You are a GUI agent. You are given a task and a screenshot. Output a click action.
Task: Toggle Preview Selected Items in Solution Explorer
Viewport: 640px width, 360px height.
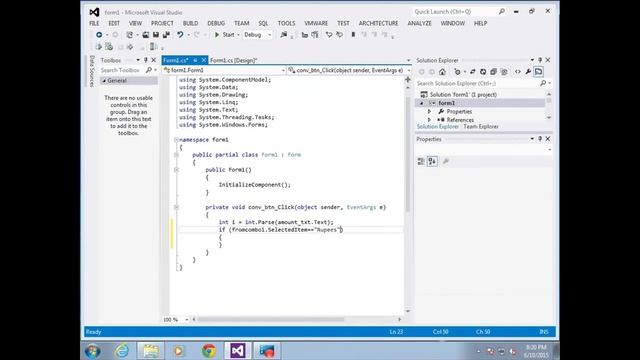(538, 72)
